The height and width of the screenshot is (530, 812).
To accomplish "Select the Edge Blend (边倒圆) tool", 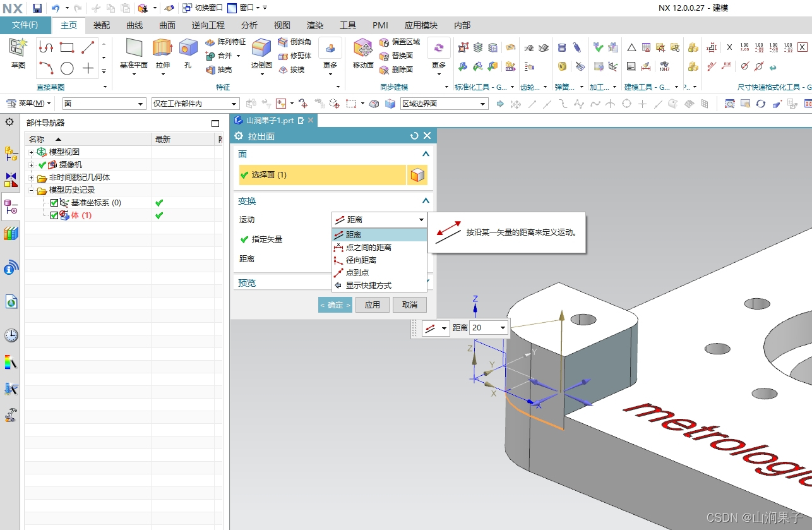I will pyautogui.click(x=261, y=53).
